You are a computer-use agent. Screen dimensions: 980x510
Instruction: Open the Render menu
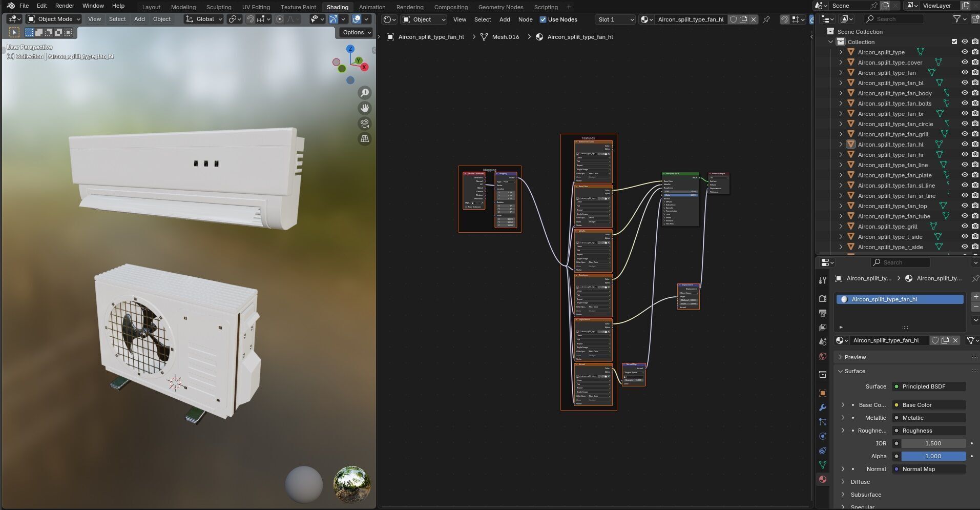[x=65, y=6]
